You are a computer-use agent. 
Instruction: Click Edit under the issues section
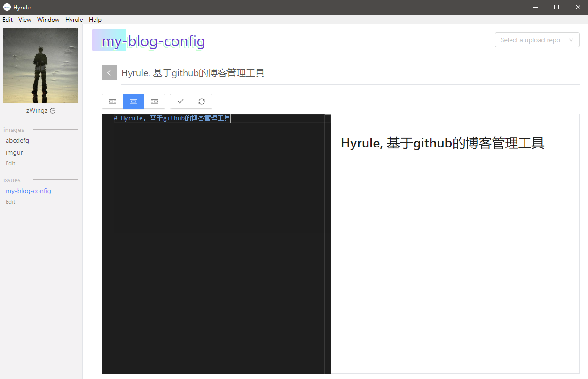[10, 202]
